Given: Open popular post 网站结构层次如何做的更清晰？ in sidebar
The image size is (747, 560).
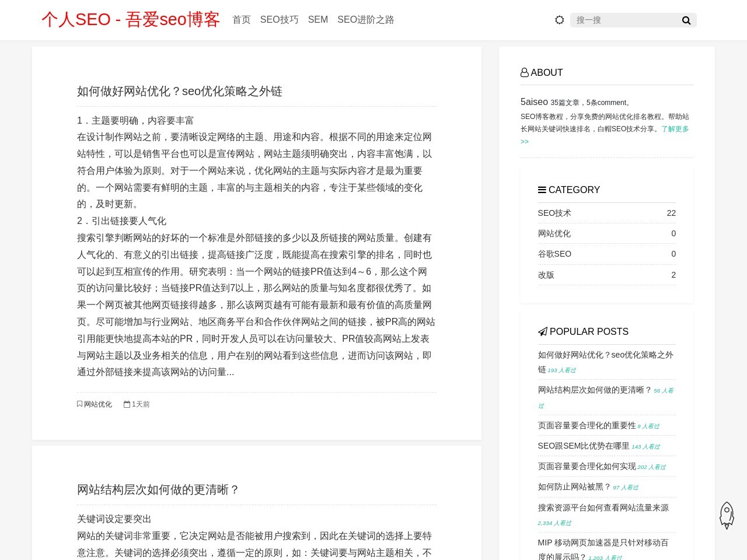Looking at the screenshot, I should 595,390.
